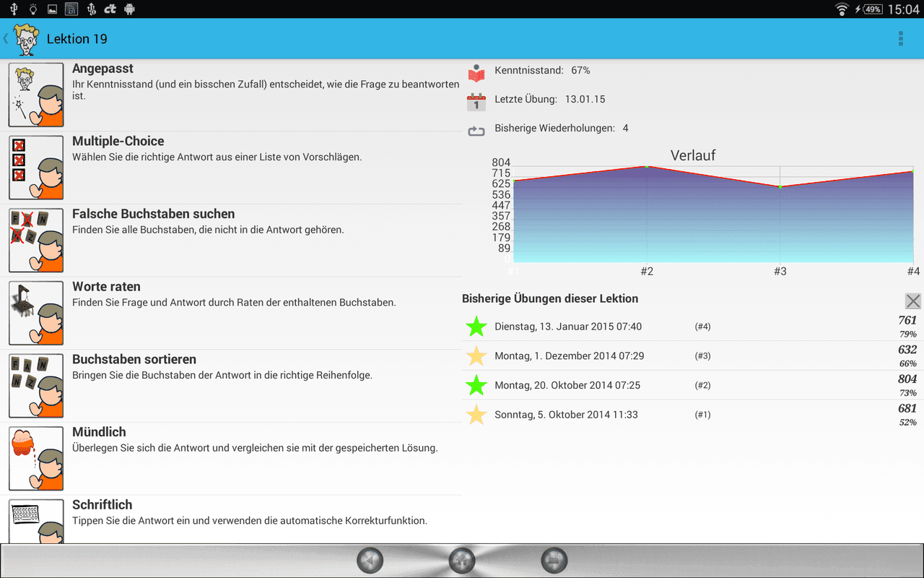Tap the Tippen Sie die Antwort ein description
The width and height of the screenshot is (924, 578).
(x=250, y=520)
